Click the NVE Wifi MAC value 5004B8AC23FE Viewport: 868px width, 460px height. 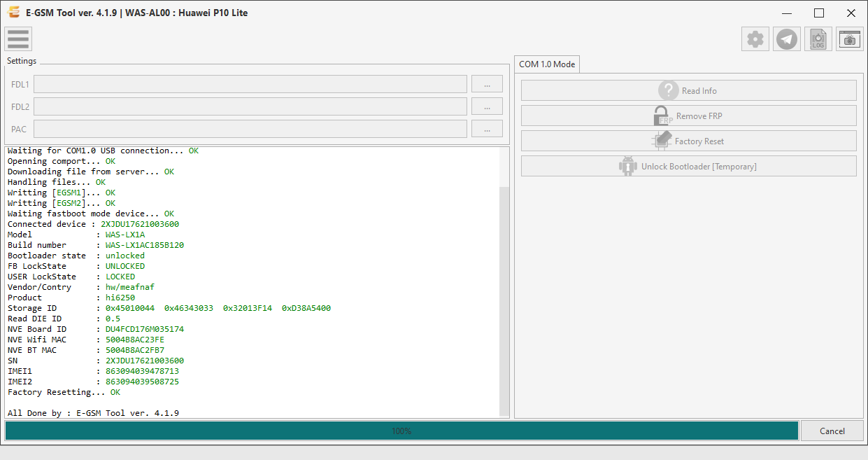(135, 340)
